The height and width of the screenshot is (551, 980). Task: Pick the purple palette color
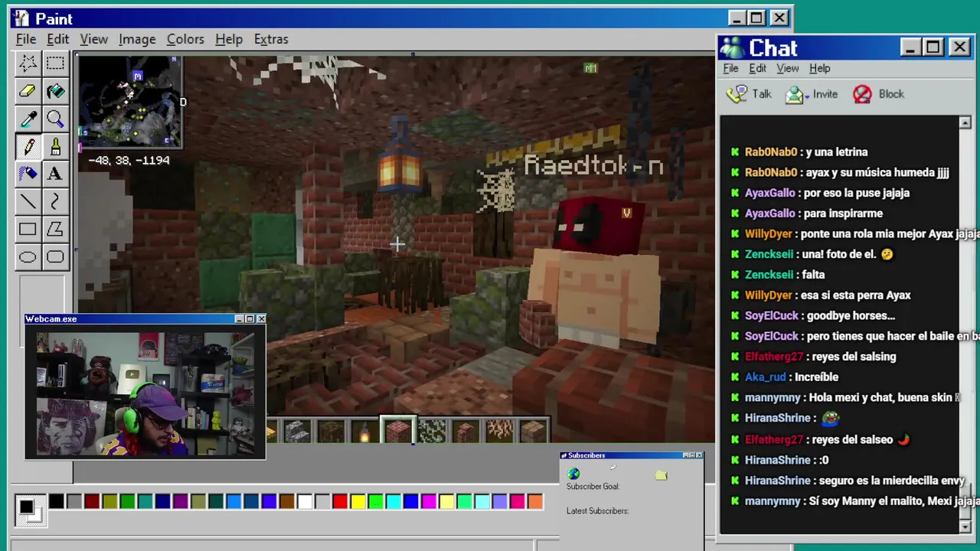[181, 502]
